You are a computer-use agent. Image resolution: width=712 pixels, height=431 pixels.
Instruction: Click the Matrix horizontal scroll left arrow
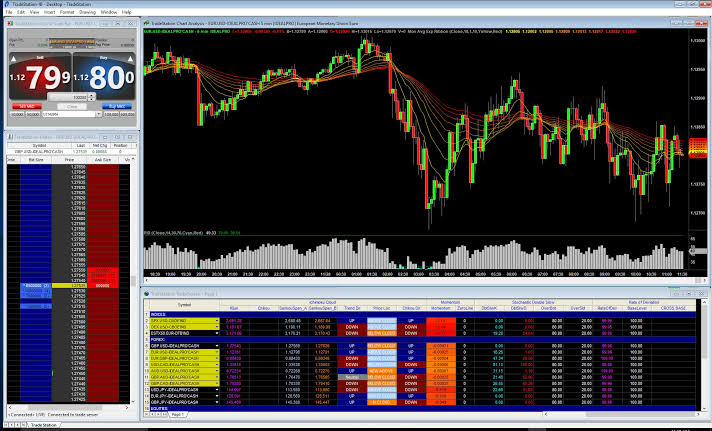coord(10,408)
